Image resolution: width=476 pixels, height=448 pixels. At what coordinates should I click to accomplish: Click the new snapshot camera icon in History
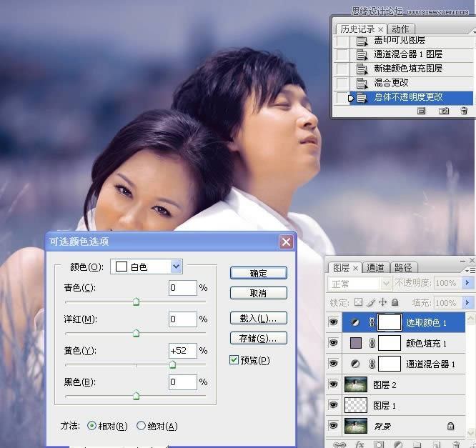pyautogui.click(x=443, y=111)
